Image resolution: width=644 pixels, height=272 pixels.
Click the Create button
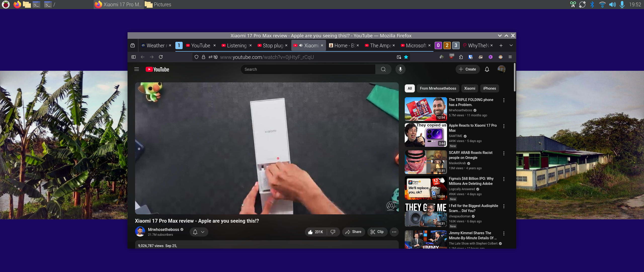pyautogui.click(x=467, y=69)
